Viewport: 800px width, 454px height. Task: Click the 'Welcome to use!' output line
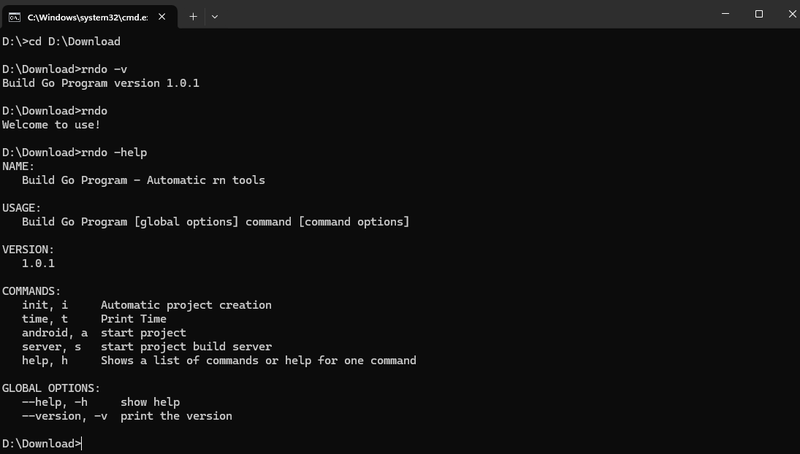[x=51, y=125]
